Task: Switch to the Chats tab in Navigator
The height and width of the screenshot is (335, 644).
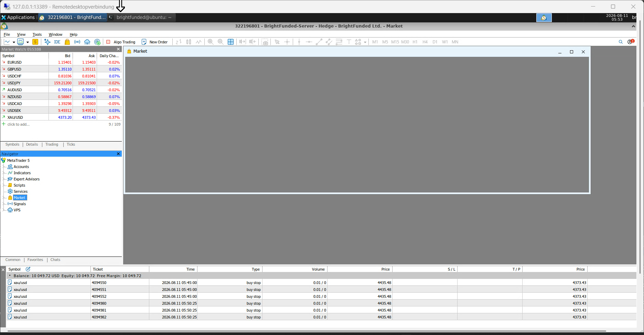Action: pyautogui.click(x=55, y=260)
